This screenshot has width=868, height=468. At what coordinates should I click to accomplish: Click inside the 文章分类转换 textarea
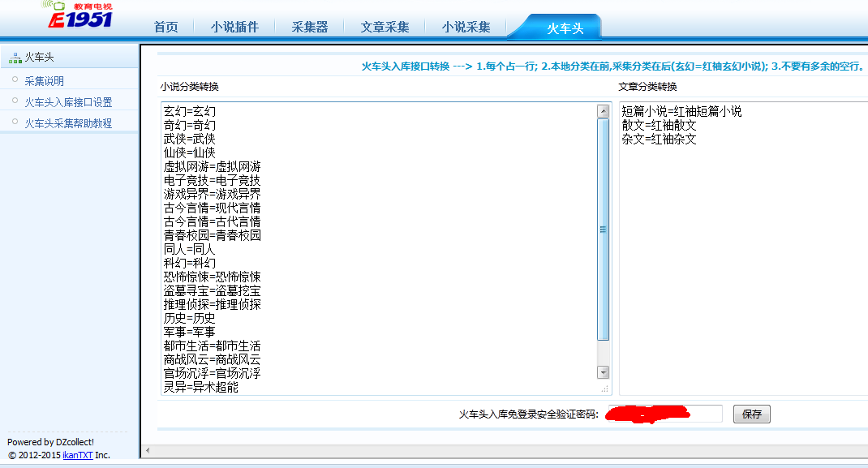pyautogui.click(x=743, y=248)
